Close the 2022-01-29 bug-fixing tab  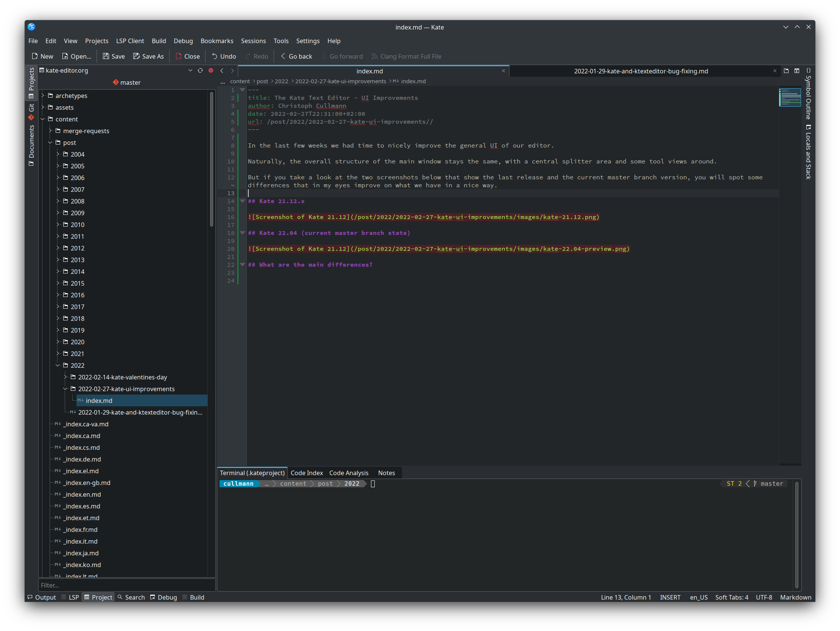[x=775, y=71]
